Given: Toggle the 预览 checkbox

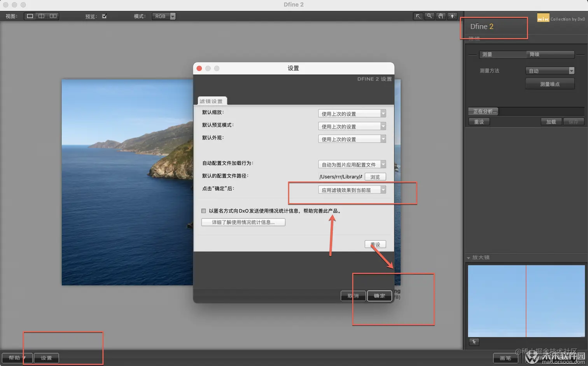Looking at the screenshot, I should coord(104,16).
